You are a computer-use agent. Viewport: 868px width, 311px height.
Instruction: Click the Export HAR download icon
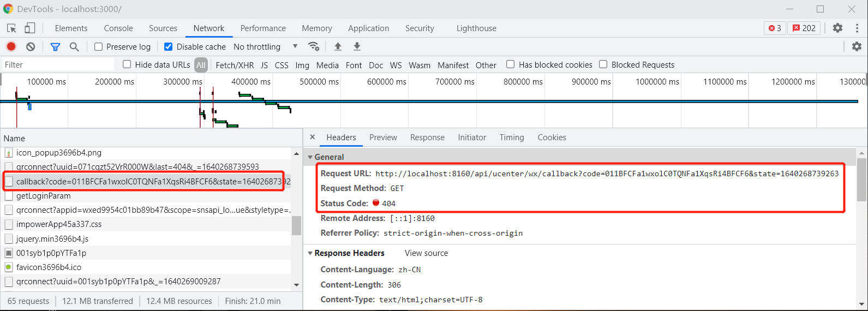[357, 47]
